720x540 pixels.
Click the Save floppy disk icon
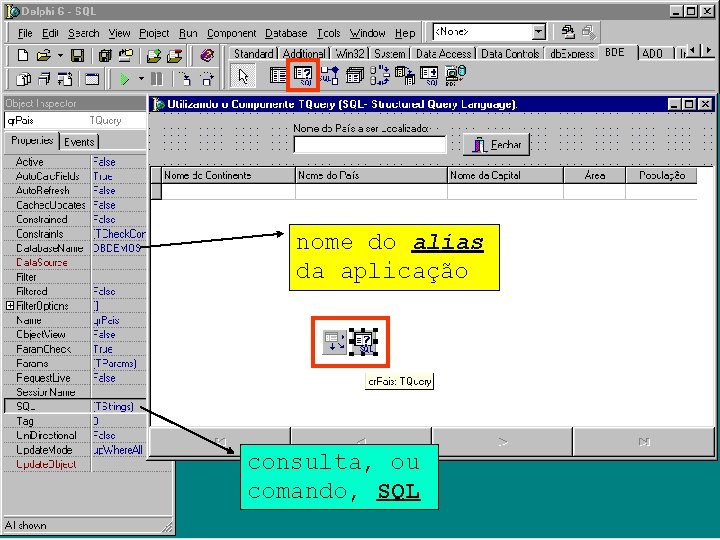[77, 56]
